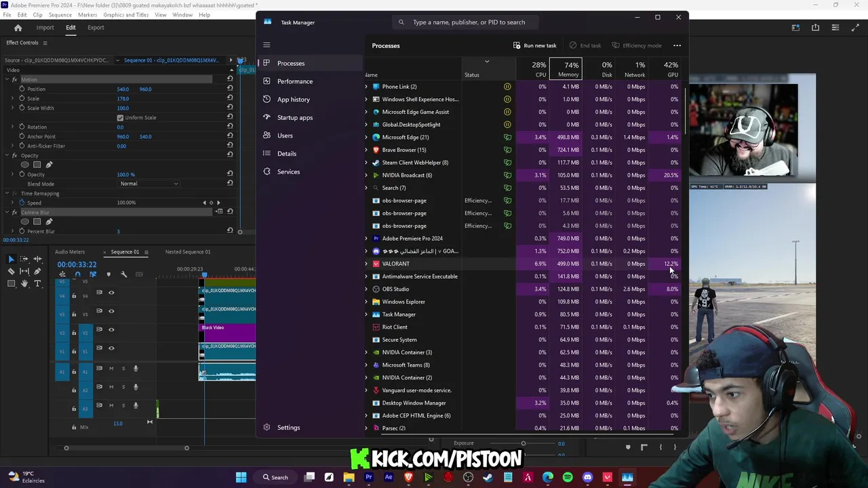Open Premiere Graphics and Titles menu
This screenshot has height=488, width=868.
tap(126, 15)
